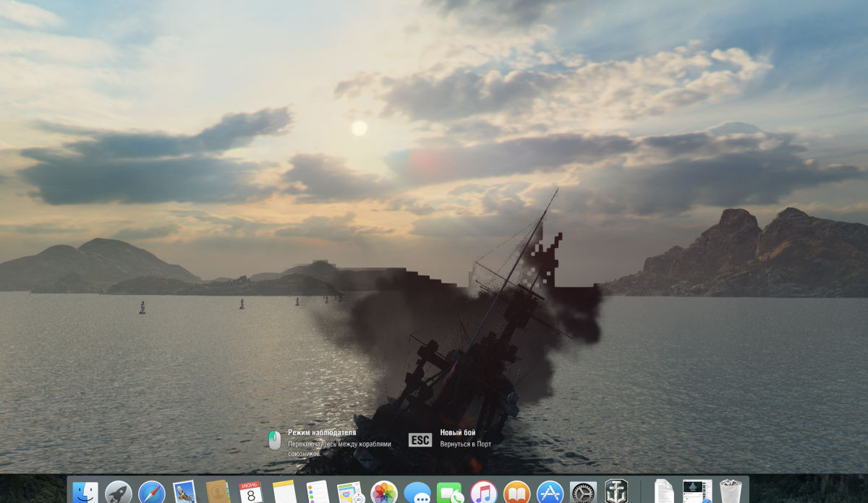Open the green FaceTime icon
Viewport: 868px width, 503px height.
point(450,492)
